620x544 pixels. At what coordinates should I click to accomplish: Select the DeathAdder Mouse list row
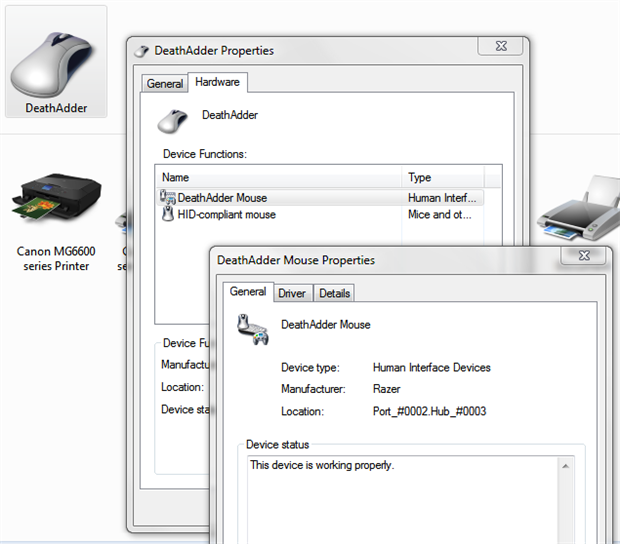click(319, 197)
